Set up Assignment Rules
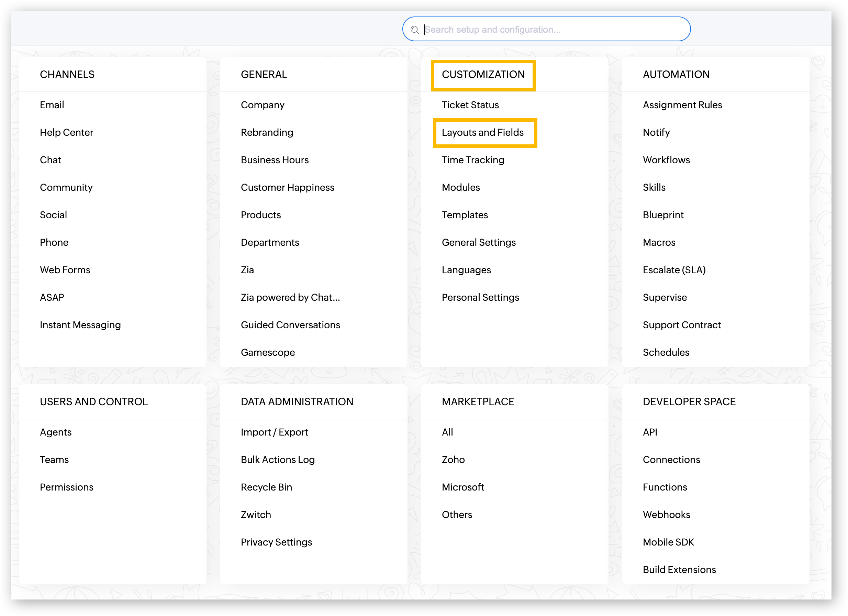This screenshot has width=848, height=616. tap(682, 105)
